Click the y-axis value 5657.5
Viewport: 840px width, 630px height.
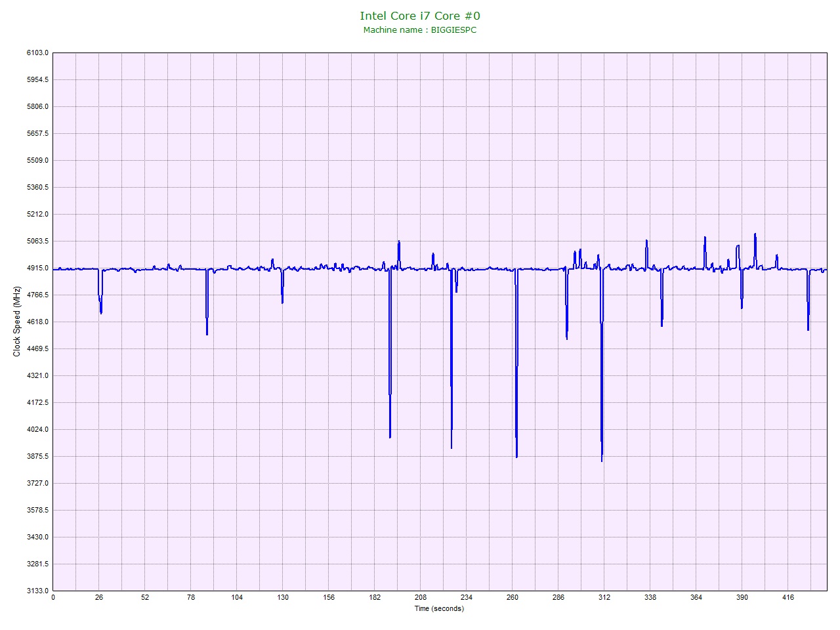tap(38, 133)
